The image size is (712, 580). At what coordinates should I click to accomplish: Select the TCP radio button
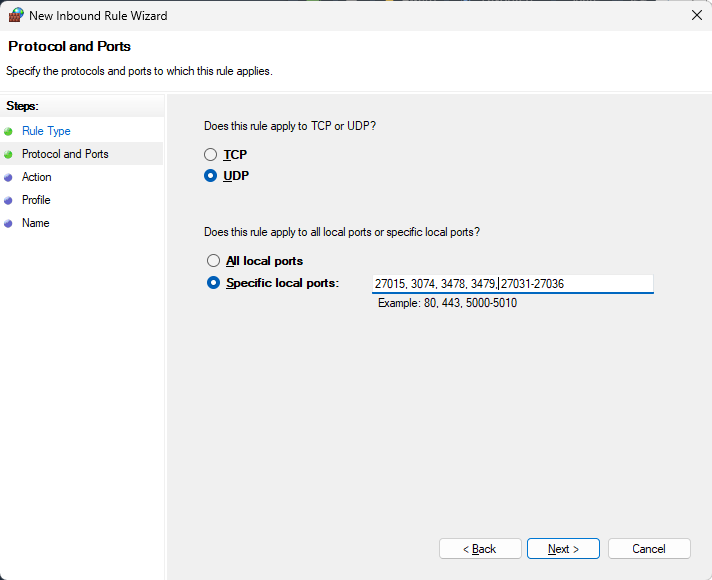point(211,155)
